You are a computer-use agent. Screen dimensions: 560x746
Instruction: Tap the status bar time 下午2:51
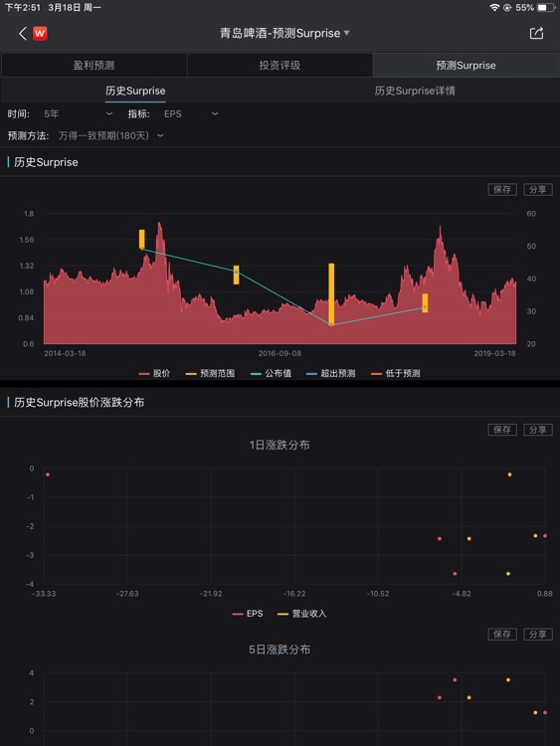tap(22, 8)
